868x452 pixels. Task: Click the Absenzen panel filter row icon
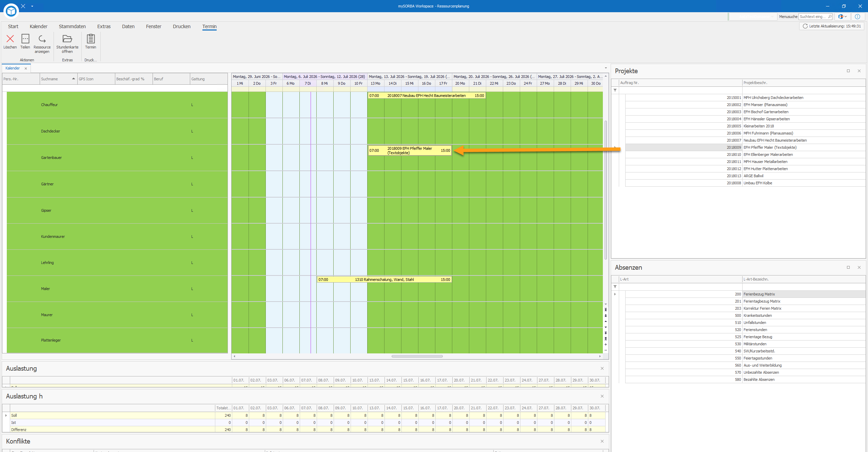[615, 287]
